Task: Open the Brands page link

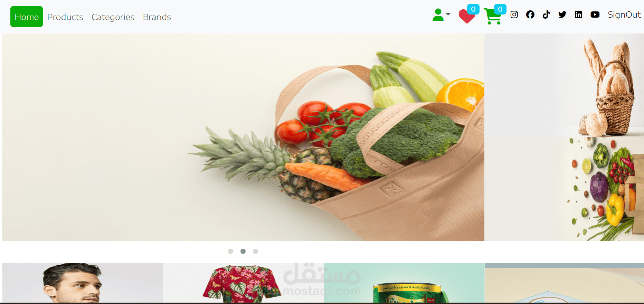Action: (157, 17)
